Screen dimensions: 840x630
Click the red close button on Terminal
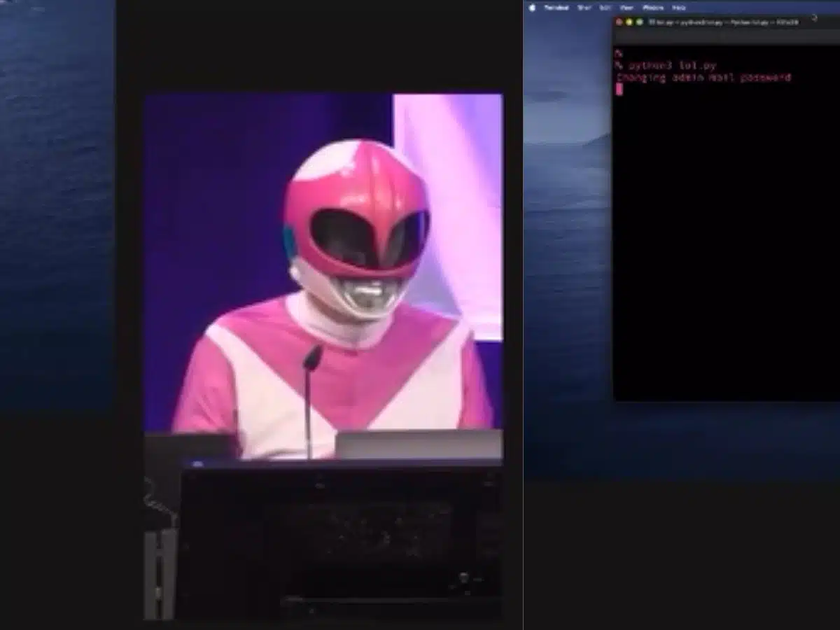point(619,22)
